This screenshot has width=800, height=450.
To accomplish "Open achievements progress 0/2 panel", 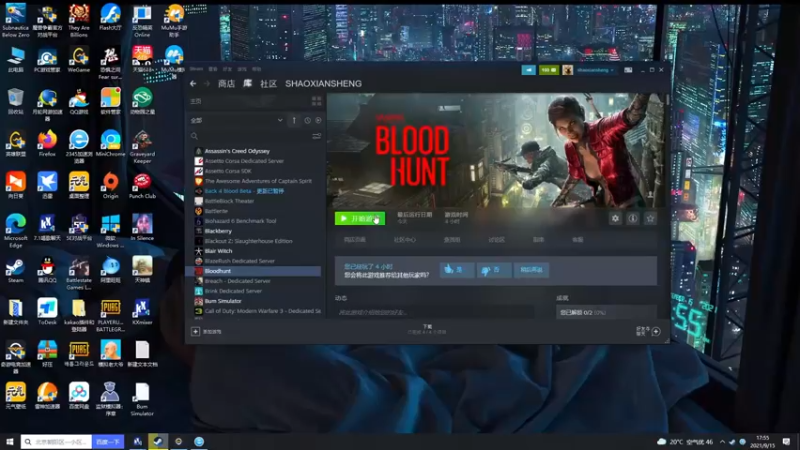I will 606,312.
